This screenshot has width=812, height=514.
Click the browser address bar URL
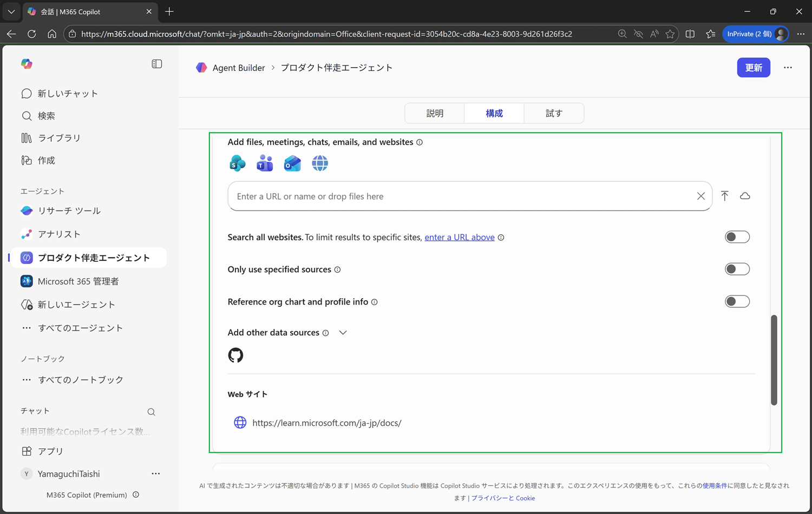(326, 34)
